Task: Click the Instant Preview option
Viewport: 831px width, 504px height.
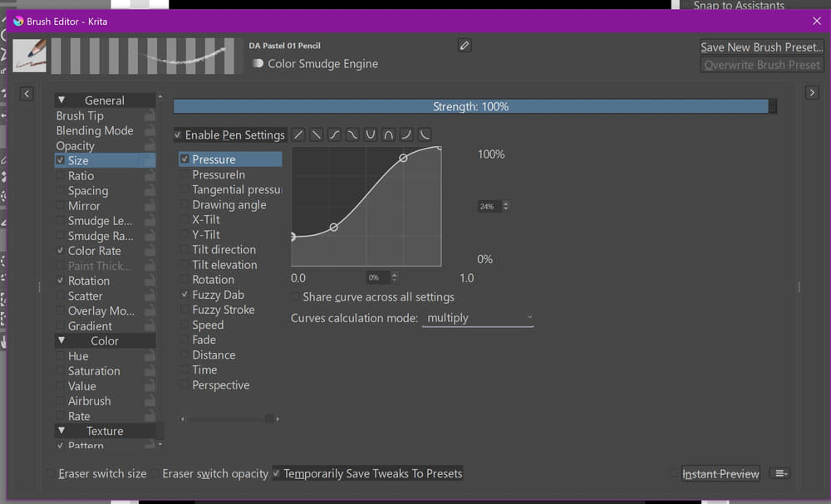Action: [720, 474]
